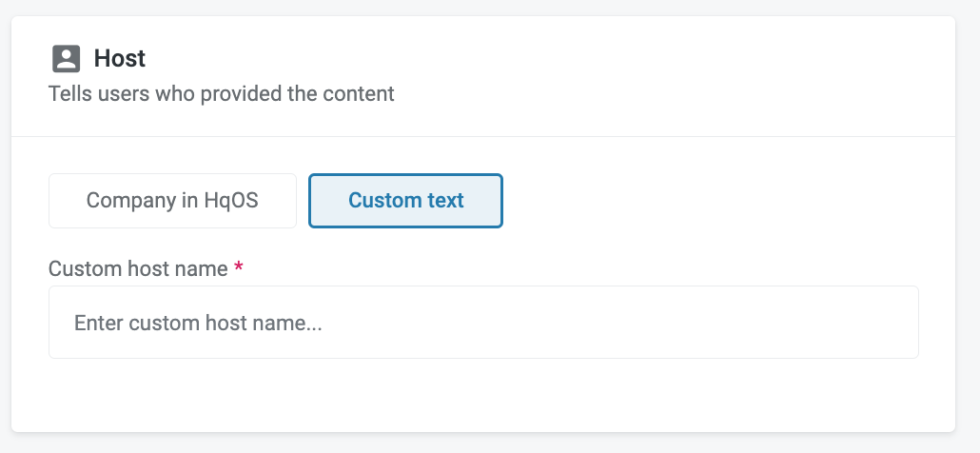Click the text Tells users who provided the content

(221, 94)
